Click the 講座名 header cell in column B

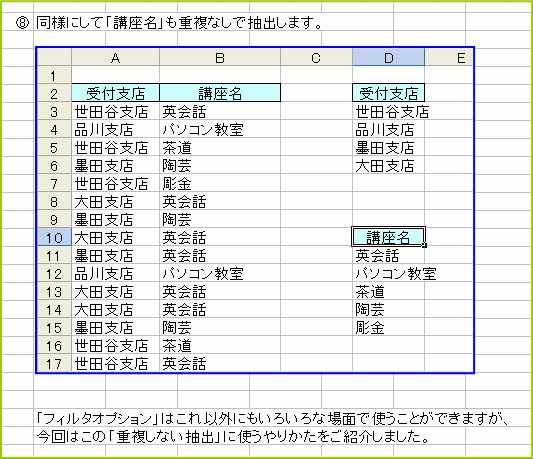click(220, 93)
